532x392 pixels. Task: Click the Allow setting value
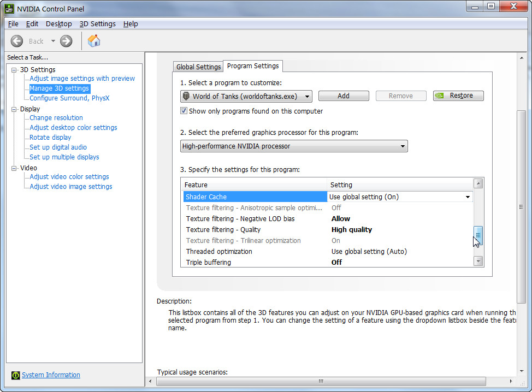tap(341, 219)
